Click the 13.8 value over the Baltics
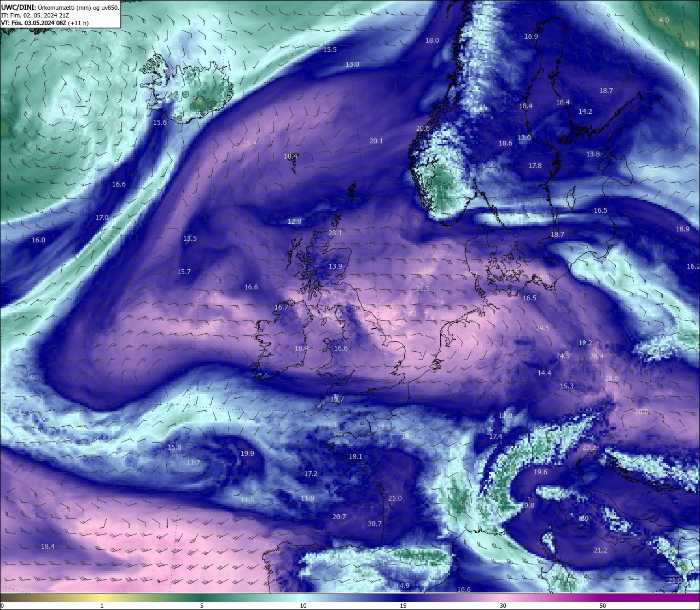The height and width of the screenshot is (610, 700). coord(593,154)
